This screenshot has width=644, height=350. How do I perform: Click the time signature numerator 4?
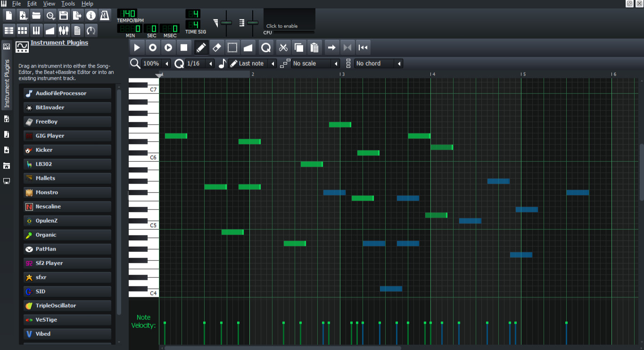click(192, 14)
